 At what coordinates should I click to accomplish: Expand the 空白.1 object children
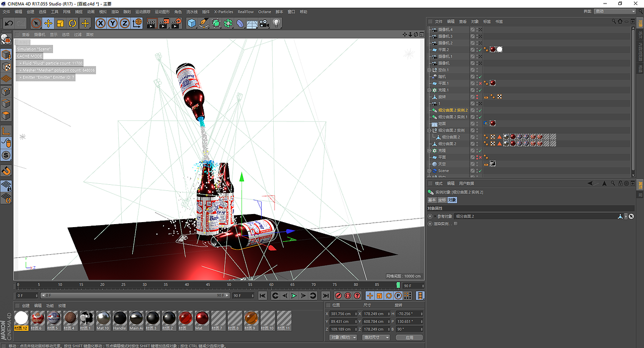pyautogui.click(x=430, y=70)
